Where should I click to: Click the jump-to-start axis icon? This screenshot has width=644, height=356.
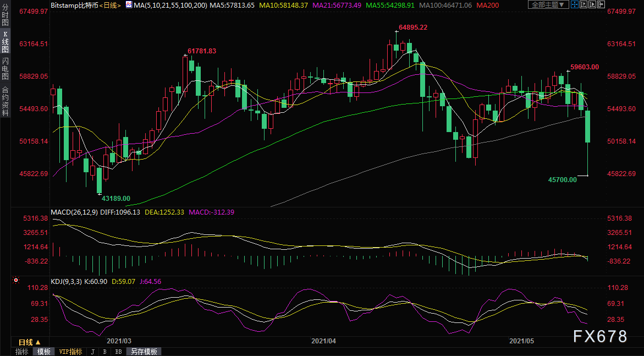pyautogui.click(x=584, y=4)
